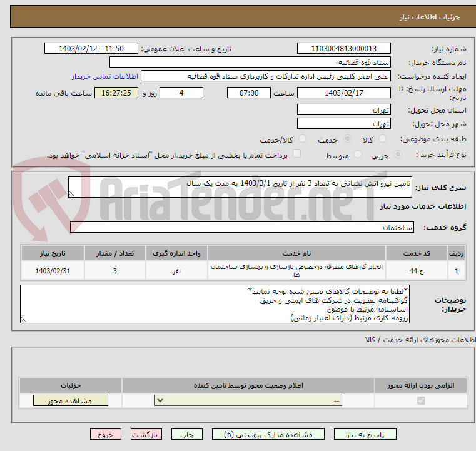
Task: Click the تاریخ نیاز column header
Action: coord(53,253)
